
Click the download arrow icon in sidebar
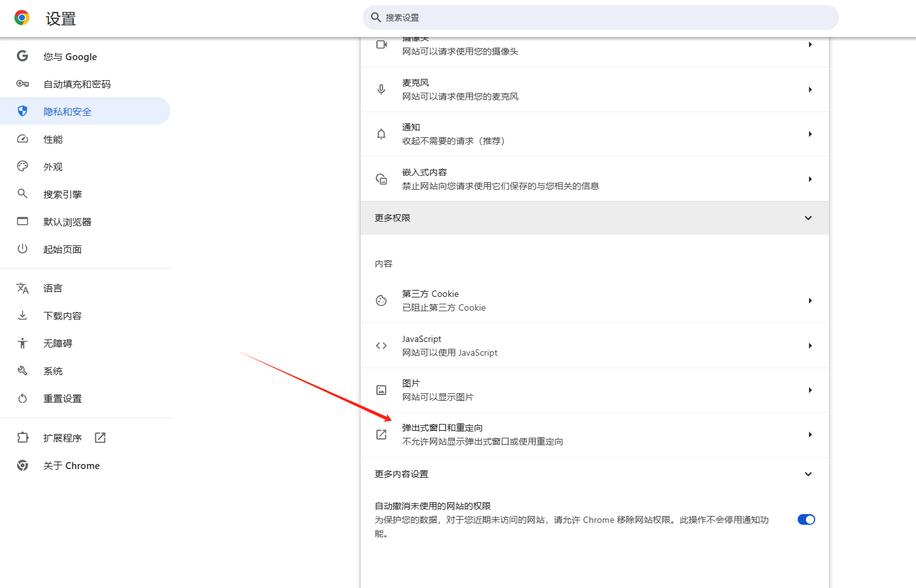pyautogui.click(x=23, y=316)
